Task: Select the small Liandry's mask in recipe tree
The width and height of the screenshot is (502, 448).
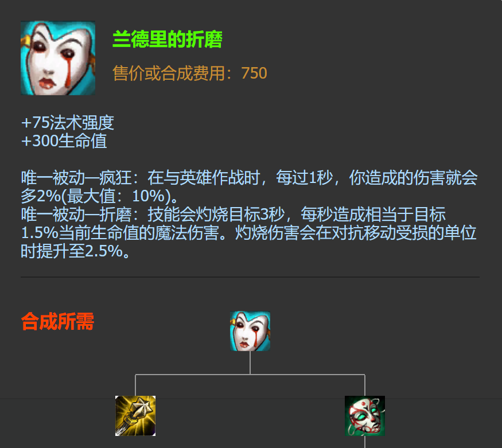Action: 250,331
